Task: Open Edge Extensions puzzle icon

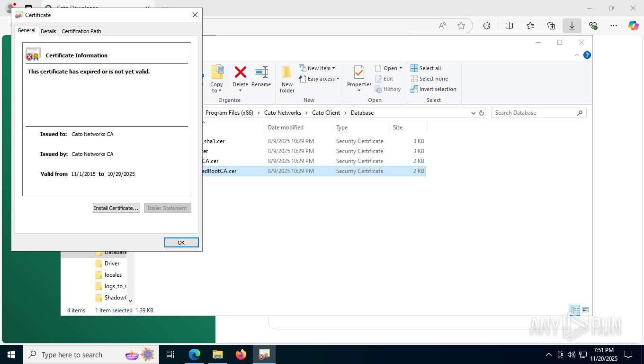Action: click(x=486, y=26)
